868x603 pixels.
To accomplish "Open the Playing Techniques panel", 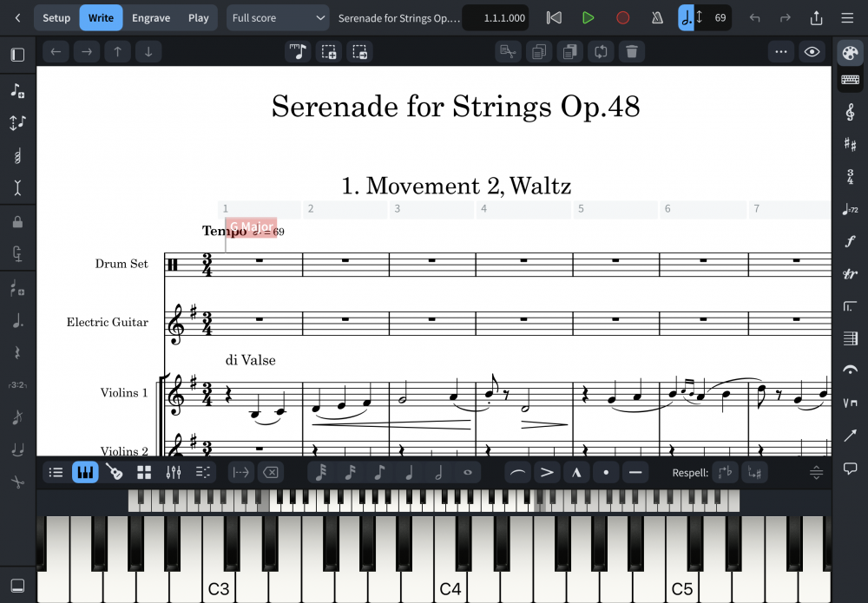I will point(850,403).
